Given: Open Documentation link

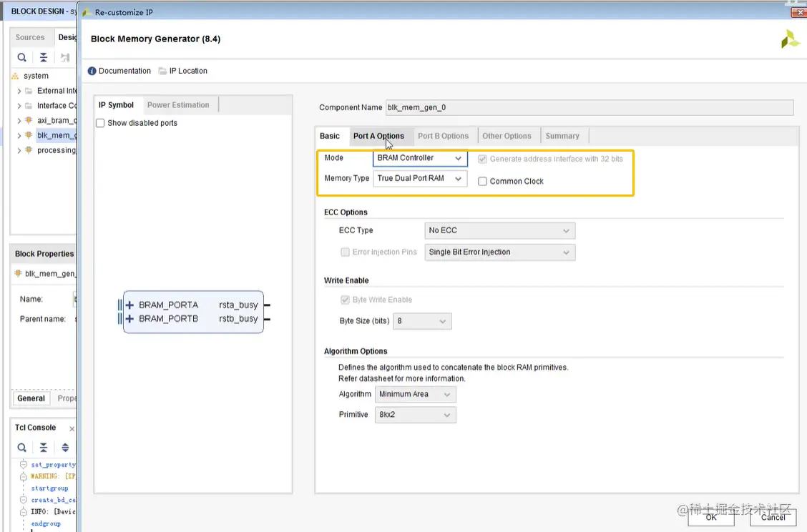Looking at the screenshot, I should tap(124, 71).
